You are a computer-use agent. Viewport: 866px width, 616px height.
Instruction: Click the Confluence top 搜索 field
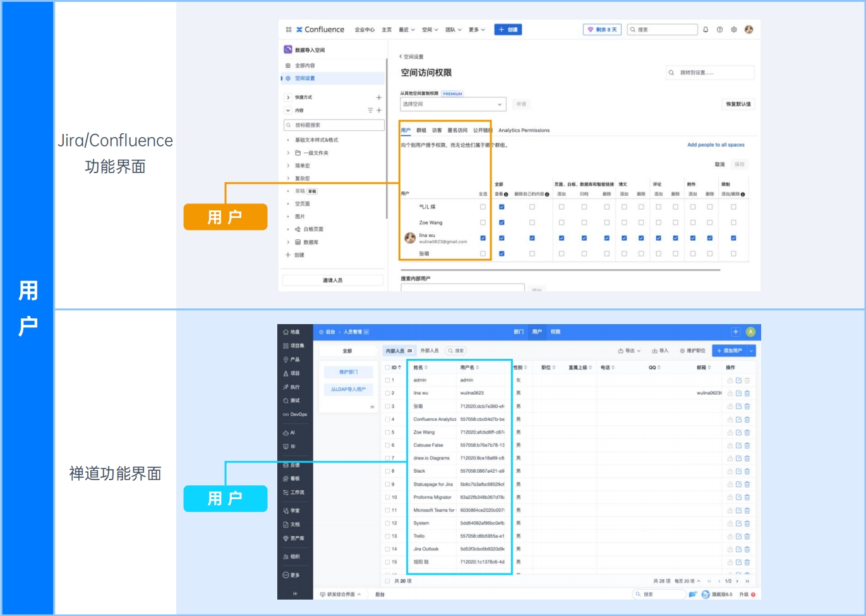(663, 30)
